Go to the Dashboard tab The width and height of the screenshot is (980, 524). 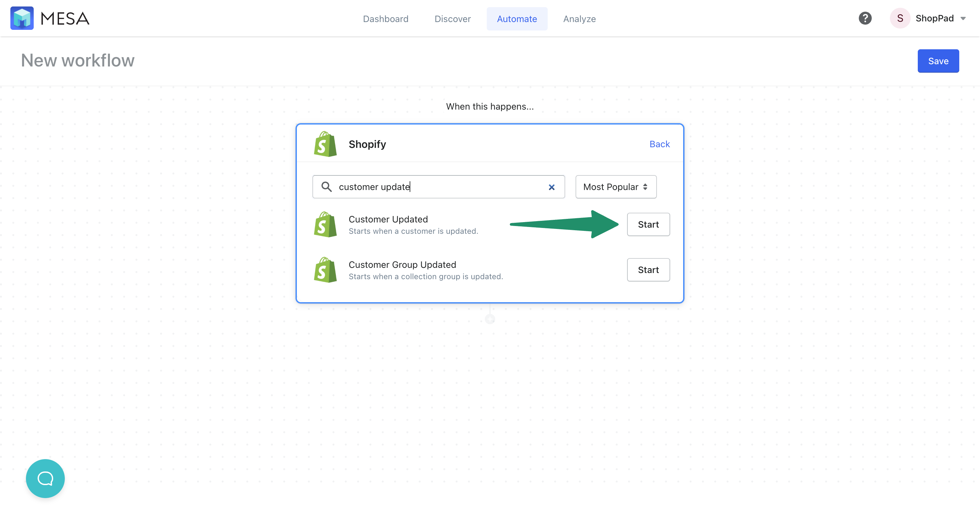tap(385, 19)
